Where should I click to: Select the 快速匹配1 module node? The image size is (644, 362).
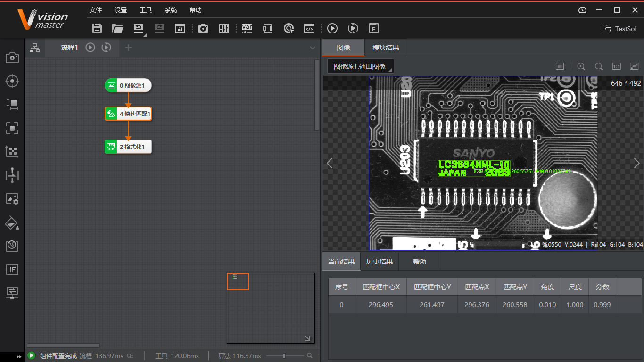(x=128, y=114)
